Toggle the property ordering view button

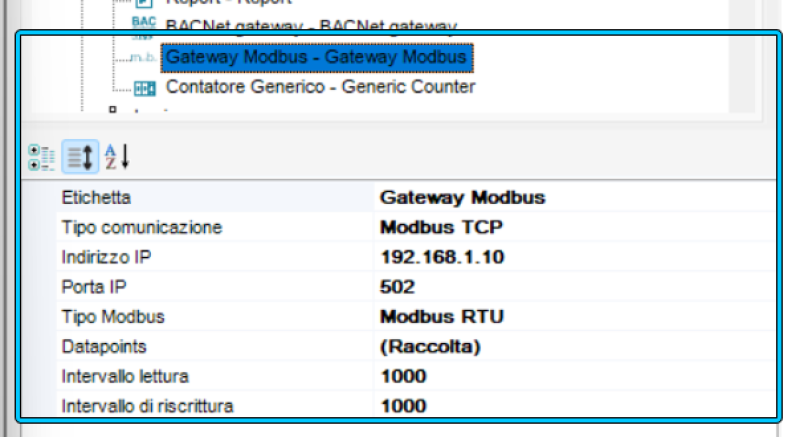[80, 157]
